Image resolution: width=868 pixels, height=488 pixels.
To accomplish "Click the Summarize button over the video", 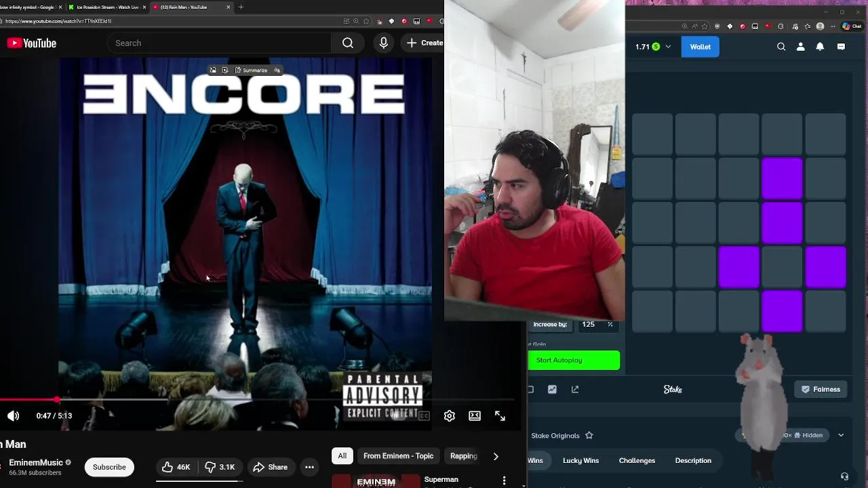I will (x=251, y=70).
